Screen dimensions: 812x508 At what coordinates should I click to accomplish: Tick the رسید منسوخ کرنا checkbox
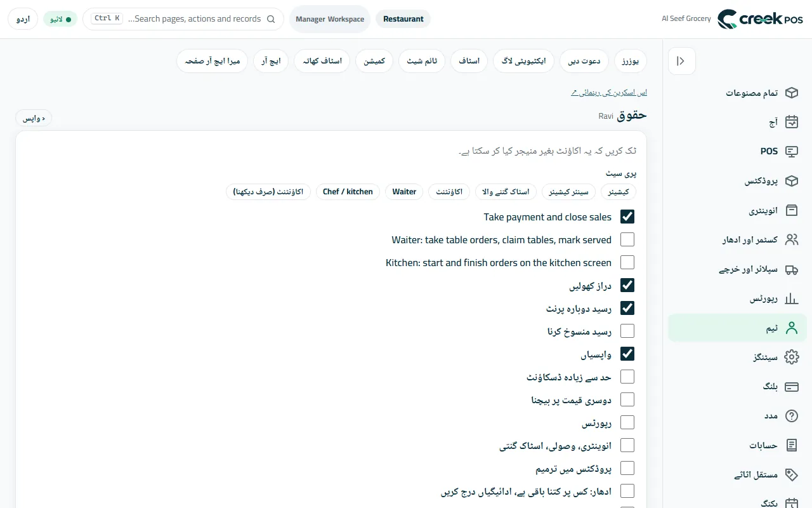click(627, 331)
